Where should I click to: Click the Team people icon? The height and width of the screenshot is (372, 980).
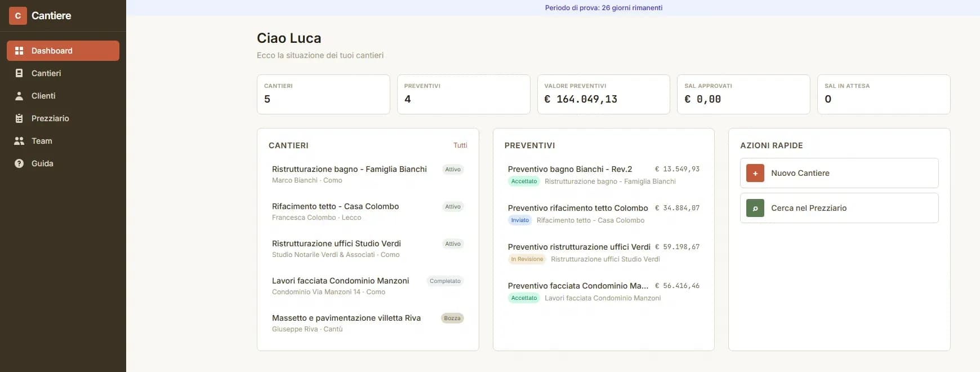(19, 141)
